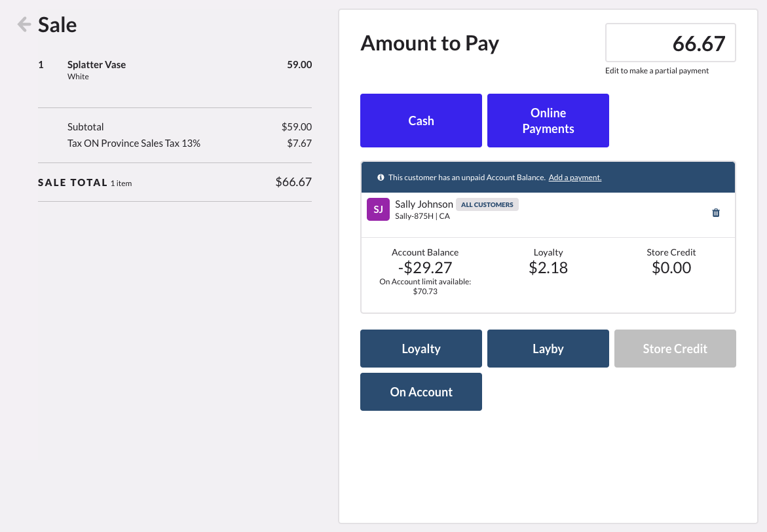Screen dimensions: 767x532
Task: Click the info icon in unpaid balance banner
Action: click(x=381, y=178)
